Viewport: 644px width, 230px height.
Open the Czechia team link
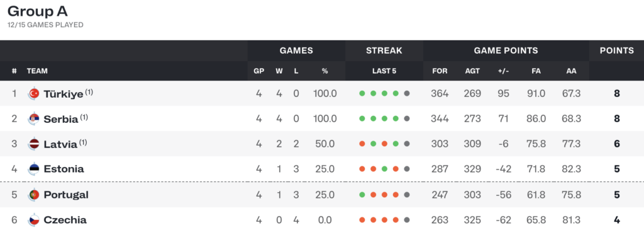coord(65,220)
